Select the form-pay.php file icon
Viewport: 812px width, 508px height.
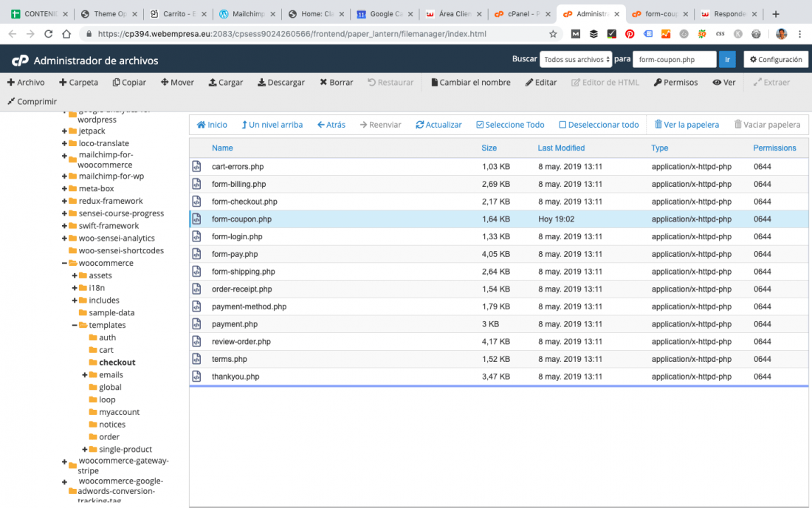(197, 254)
